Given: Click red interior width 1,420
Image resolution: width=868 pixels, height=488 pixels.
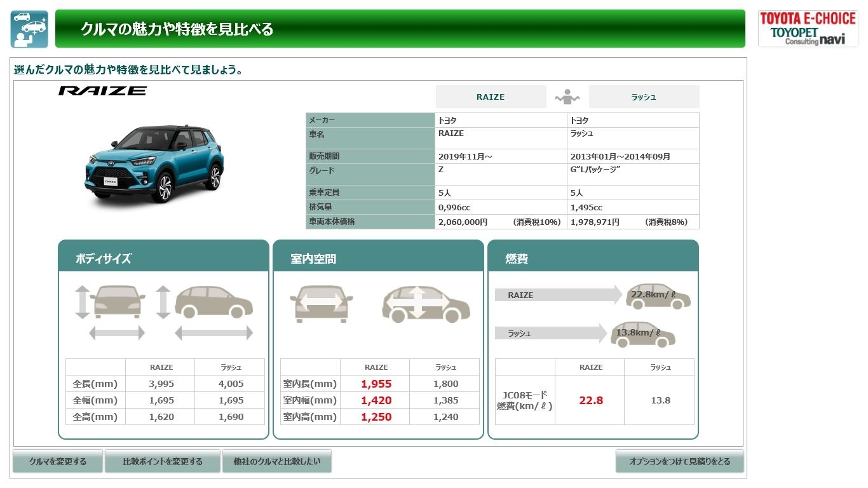Looking at the screenshot, I should pyautogui.click(x=376, y=400).
